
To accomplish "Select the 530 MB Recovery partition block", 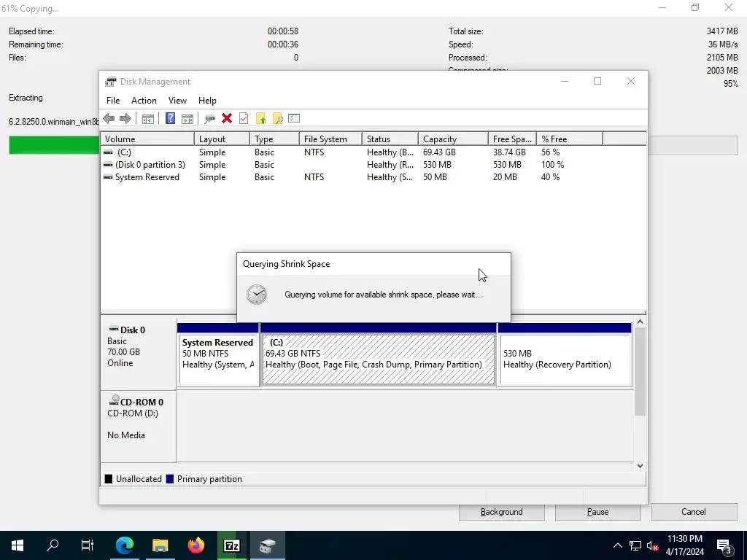I will [x=565, y=359].
